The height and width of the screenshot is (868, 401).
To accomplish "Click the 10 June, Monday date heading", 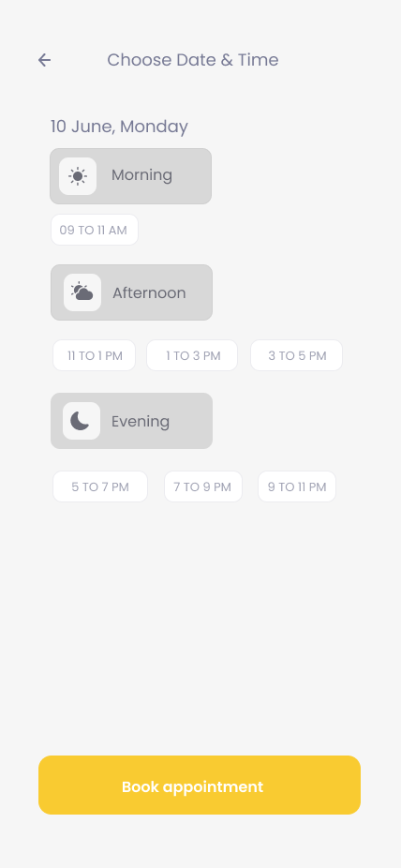I will (119, 127).
